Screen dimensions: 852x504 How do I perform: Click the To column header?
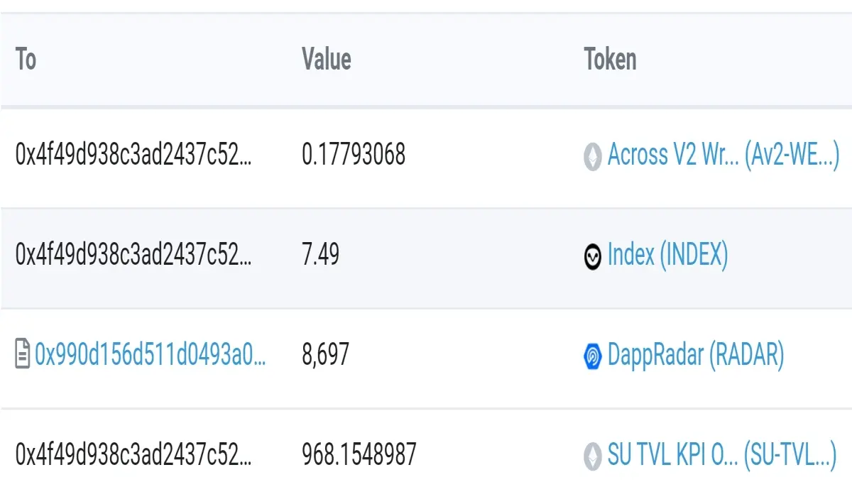coord(26,59)
